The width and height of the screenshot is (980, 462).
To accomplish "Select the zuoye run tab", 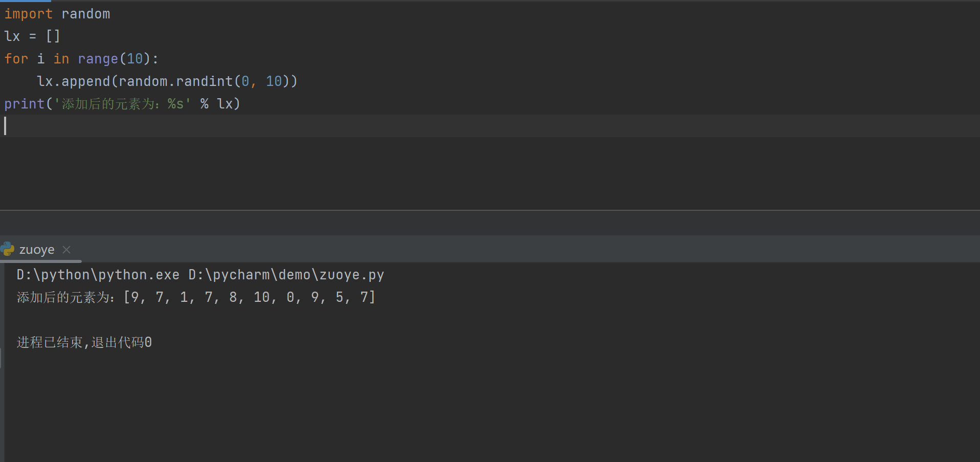I will point(37,250).
